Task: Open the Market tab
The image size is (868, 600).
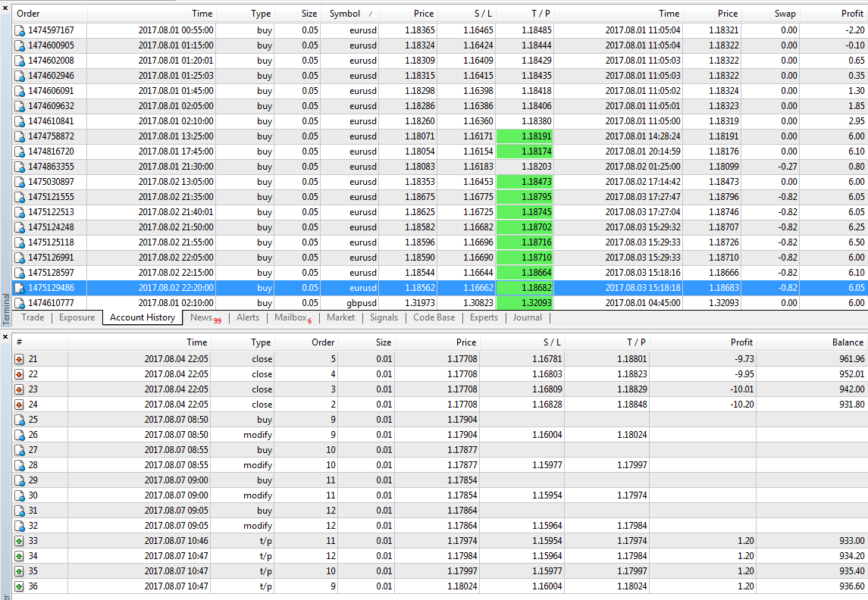Action: click(340, 317)
